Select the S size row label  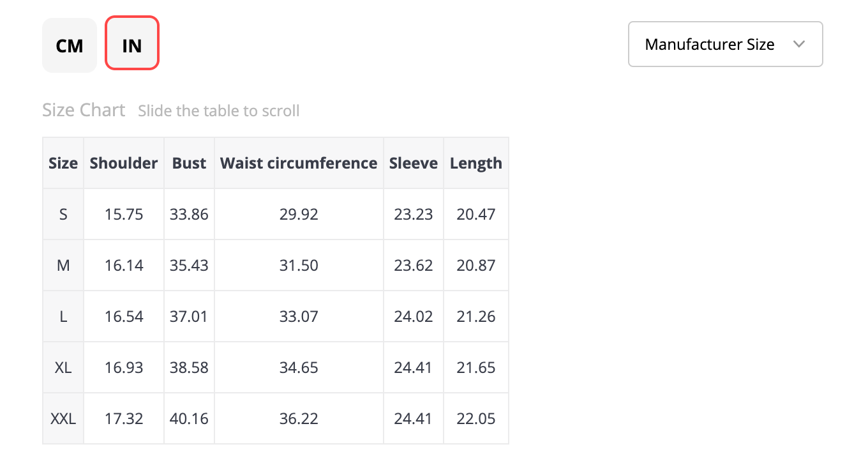[x=63, y=214]
